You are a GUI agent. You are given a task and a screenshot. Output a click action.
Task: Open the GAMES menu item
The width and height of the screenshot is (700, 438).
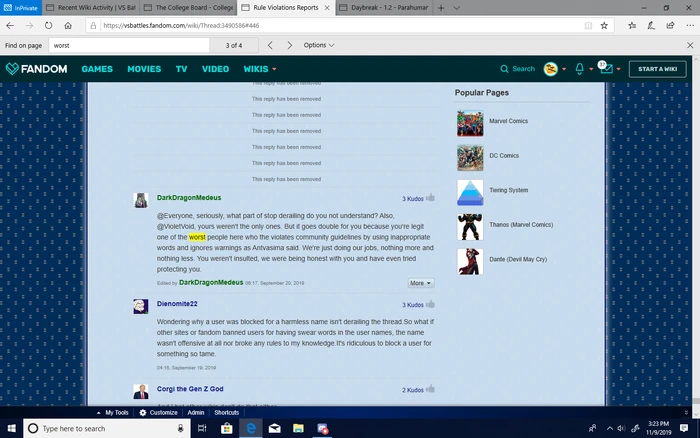click(97, 69)
